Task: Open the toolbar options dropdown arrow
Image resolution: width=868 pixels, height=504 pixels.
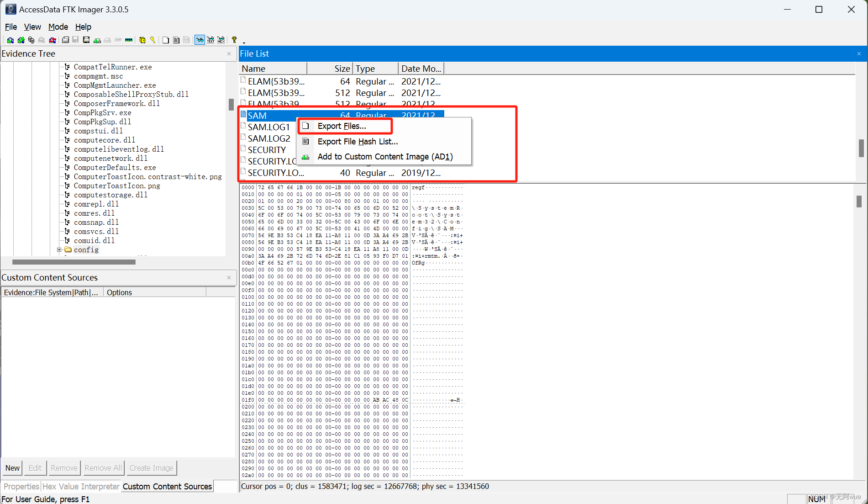Action: (x=244, y=42)
